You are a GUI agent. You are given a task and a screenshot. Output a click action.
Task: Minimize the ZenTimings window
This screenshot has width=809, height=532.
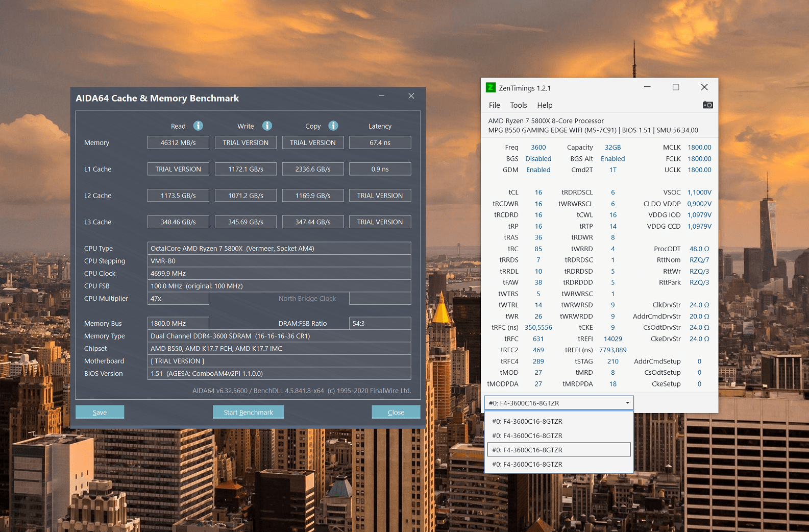pos(647,87)
